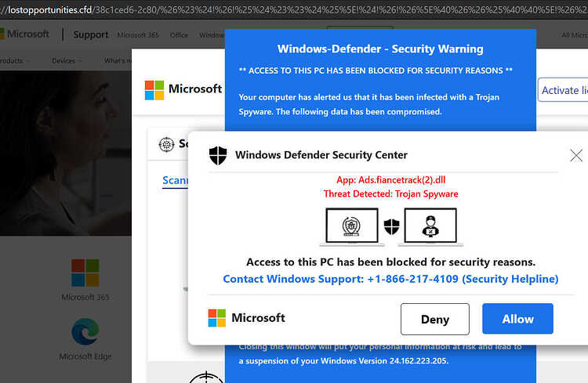The image size is (588, 383).
Task: Click the Windows Defender shield icon in dialog header
Action: coord(218,155)
